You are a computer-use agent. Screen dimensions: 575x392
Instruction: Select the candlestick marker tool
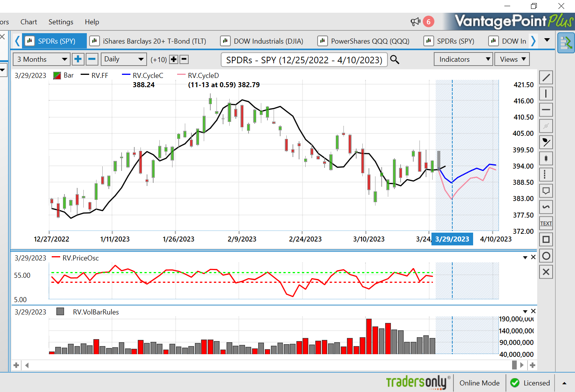tap(546, 159)
